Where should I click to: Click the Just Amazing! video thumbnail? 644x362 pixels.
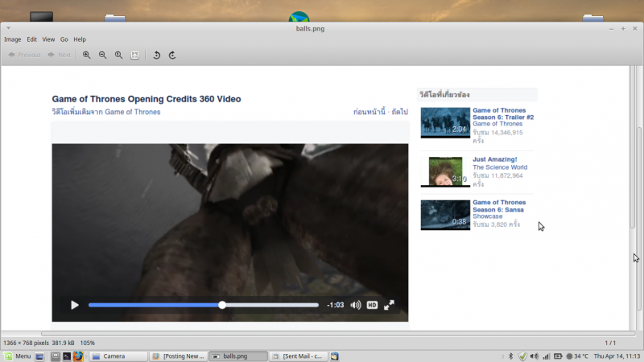[x=445, y=171]
